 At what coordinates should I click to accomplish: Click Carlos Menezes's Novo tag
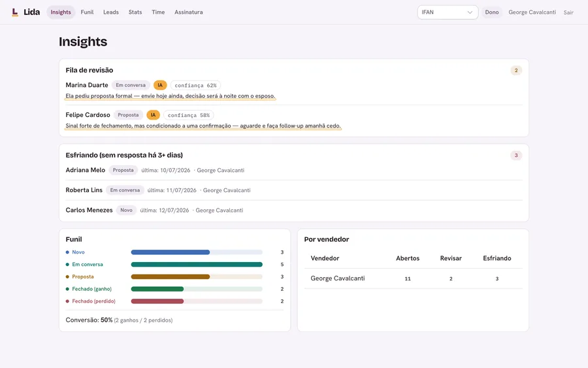[x=126, y=210]
